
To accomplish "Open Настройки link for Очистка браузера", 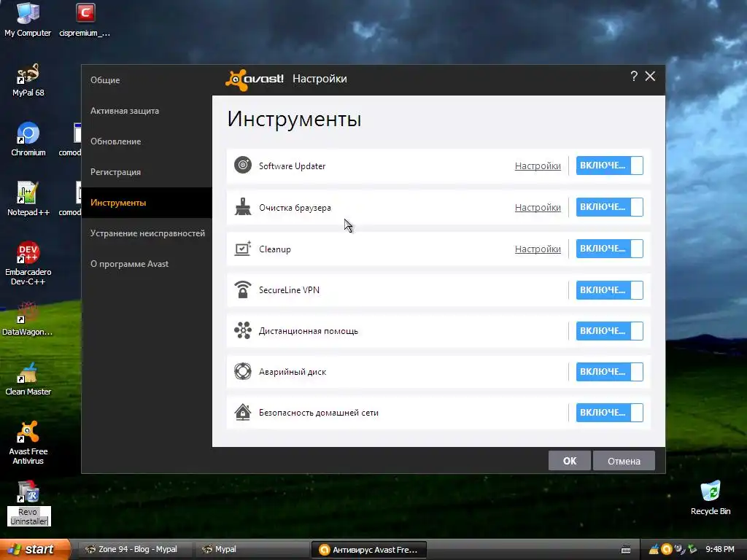I will pyautogui.click(x=538, y=207).
